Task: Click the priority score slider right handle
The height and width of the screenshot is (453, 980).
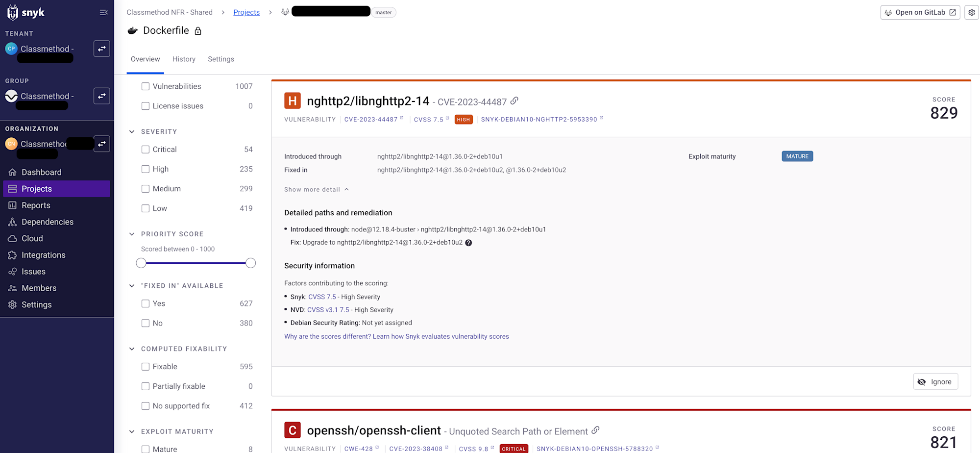Action: (x=250, y=263)
